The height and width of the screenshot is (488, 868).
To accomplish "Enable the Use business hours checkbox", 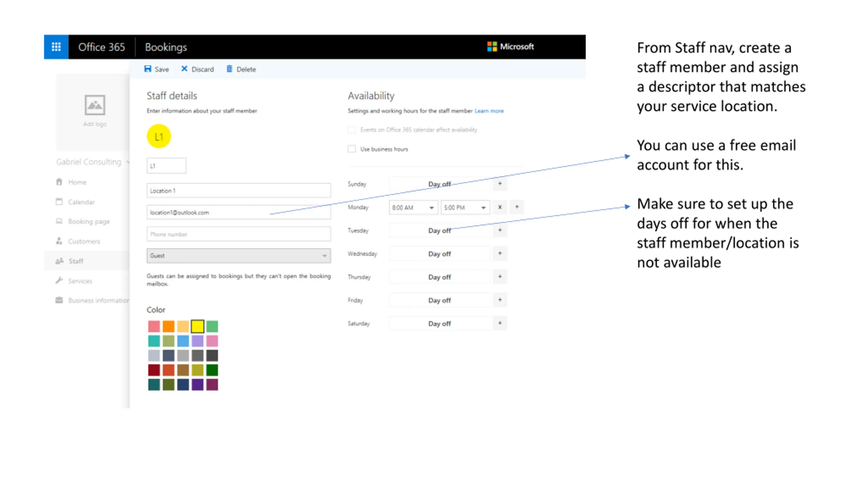I will (352, 149).
